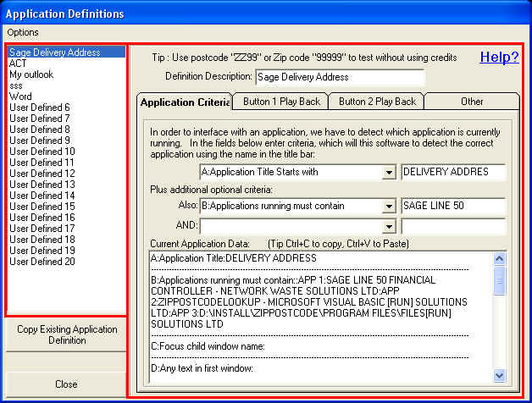Select User Defined 20
The width and height of the screenshot is (532, 403).
tap(66, 262)
